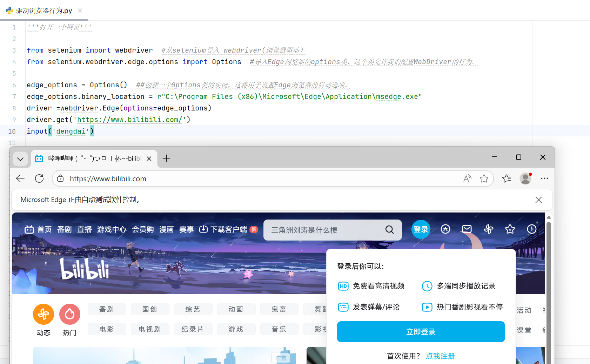This screenshot has width=590, height=364.
Task: Go back in the Edge browser
Action: click(20, 178)
